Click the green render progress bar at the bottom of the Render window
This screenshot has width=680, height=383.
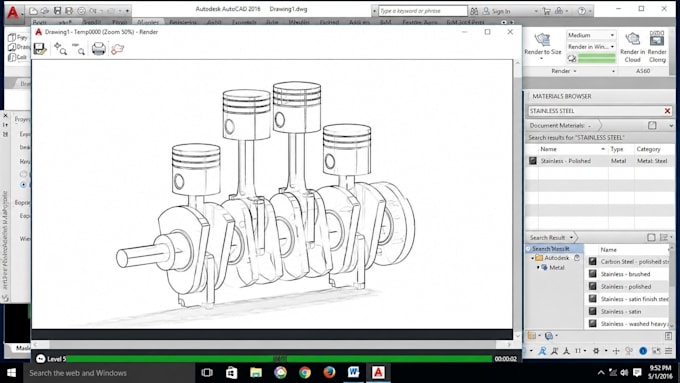tap(280, 359)
